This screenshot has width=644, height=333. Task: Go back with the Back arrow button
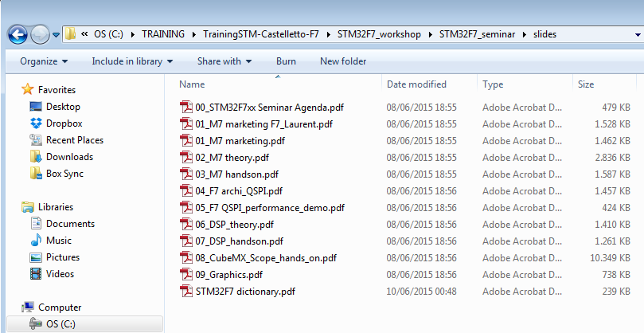[x=18, y=34]
